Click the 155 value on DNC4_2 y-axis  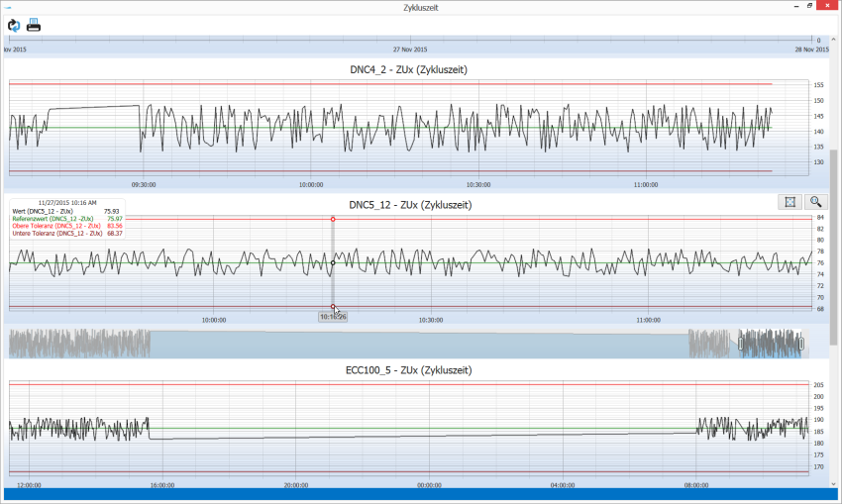coord(818,85)
